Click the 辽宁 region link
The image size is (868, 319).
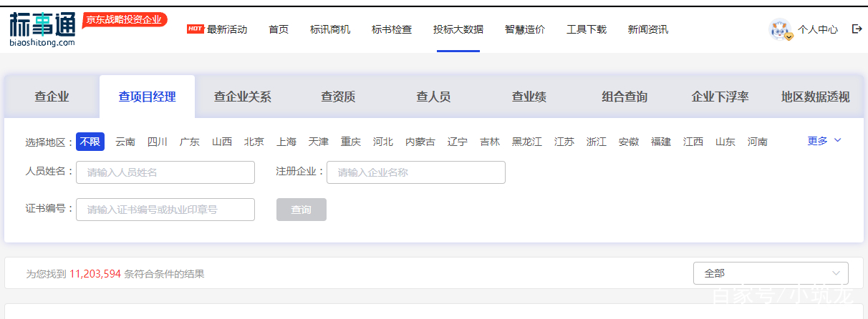(458, 142)
